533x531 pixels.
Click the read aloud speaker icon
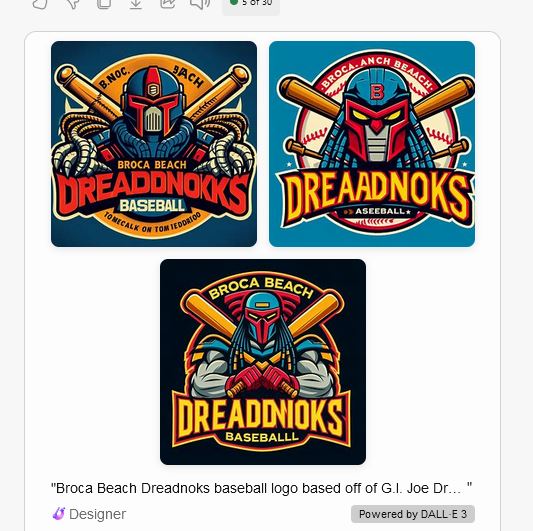pyautogui.click(x=200, y=3)
